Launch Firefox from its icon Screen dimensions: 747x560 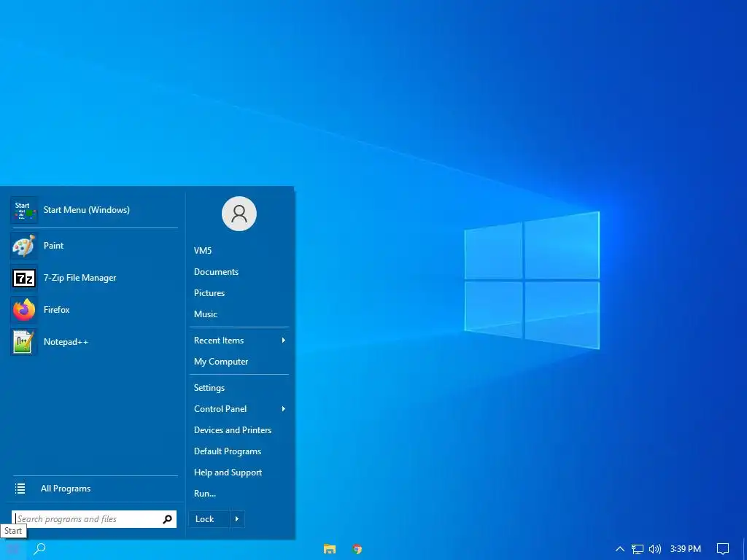24,310
